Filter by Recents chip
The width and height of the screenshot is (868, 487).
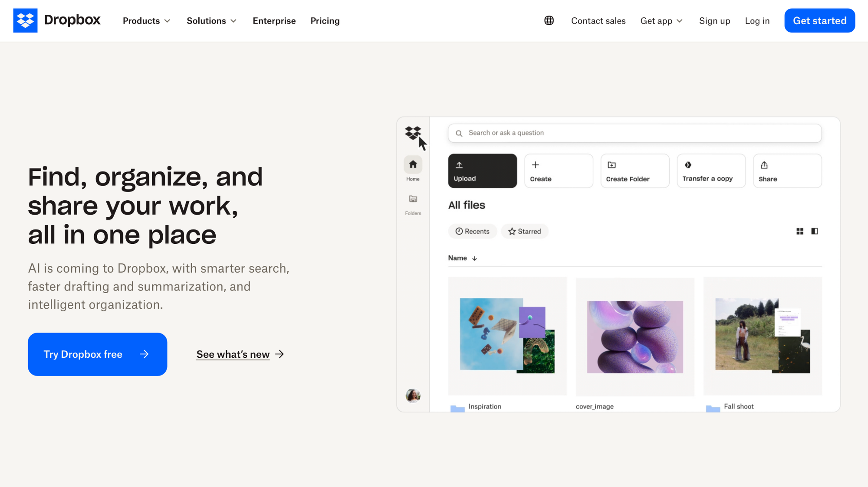tap(472, 231)
